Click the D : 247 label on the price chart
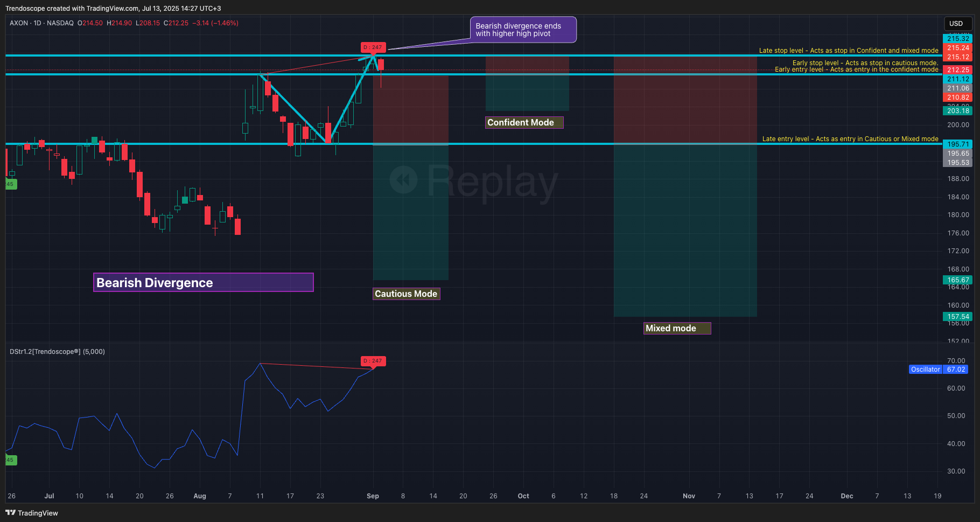The height and width of the screenshot is (522, 980). [373, 47]
